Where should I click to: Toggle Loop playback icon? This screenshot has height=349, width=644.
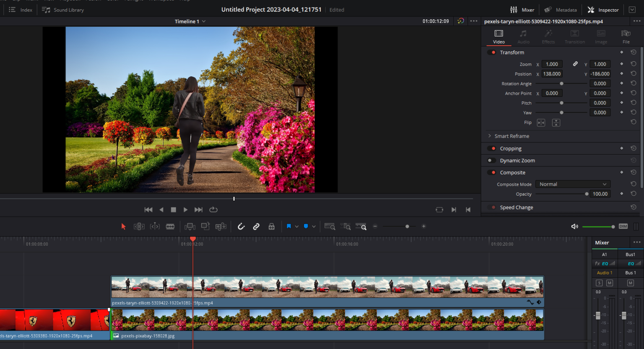[x=213, y=209]
